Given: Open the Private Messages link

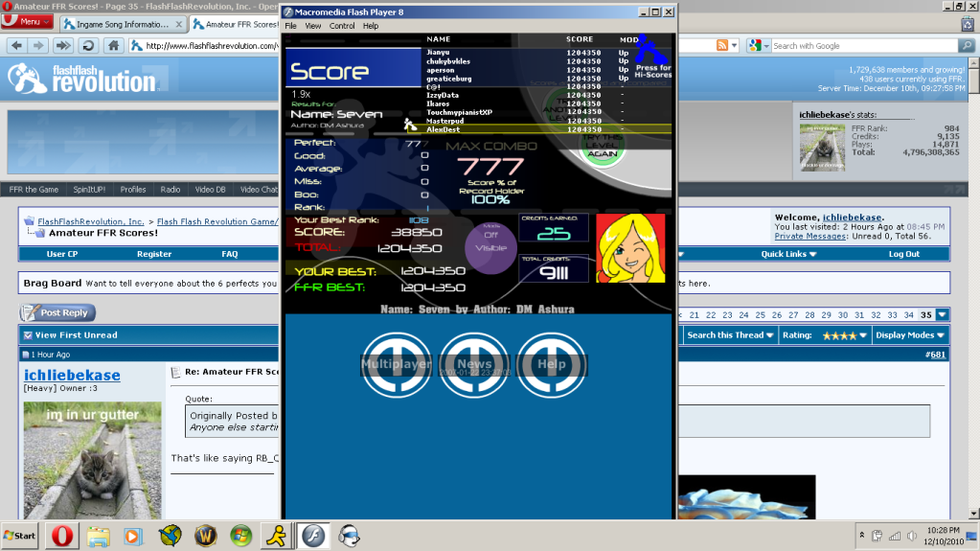Looking at the screenshot, I should pyautogui.click(x=810, y=236).
